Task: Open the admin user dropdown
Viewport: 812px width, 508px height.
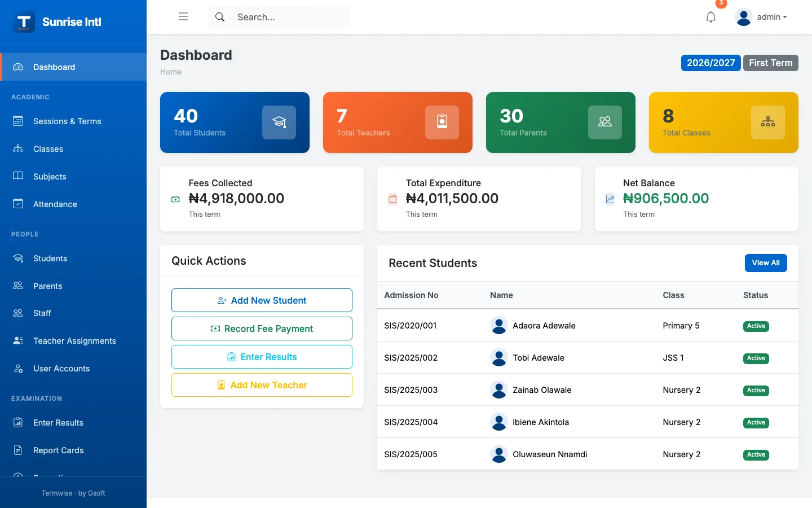Action: click(x=761, y=17)
